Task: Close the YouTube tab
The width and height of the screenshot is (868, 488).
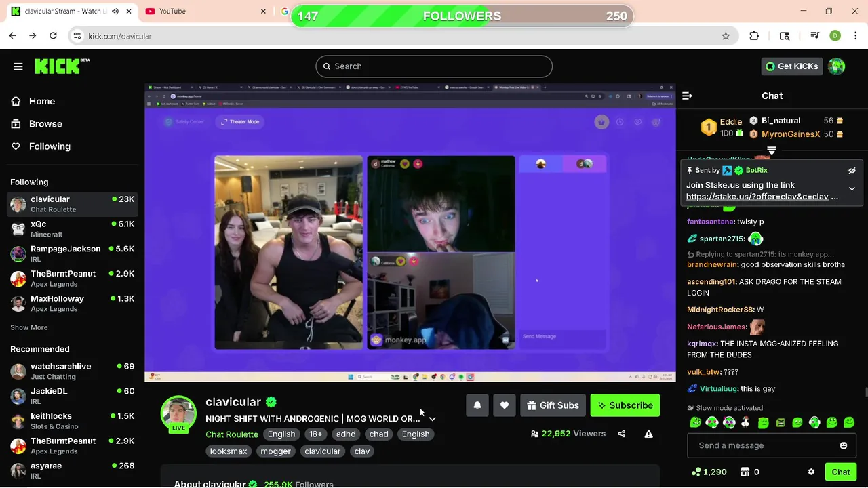Action: [x=264, y=12]
